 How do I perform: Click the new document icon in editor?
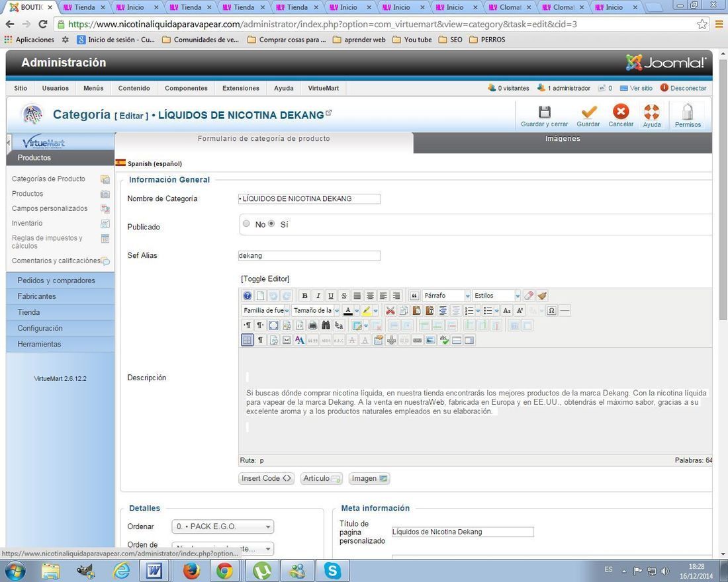[261, 296]
